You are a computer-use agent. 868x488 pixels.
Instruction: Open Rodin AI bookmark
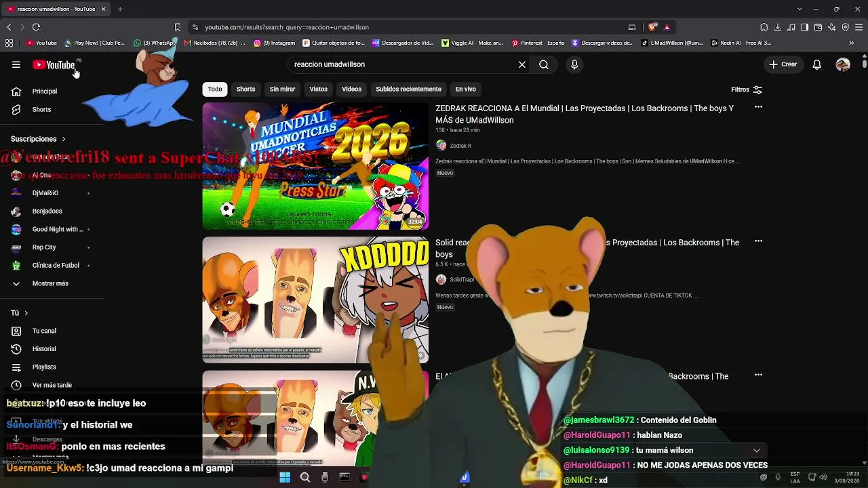pos(741,43)
